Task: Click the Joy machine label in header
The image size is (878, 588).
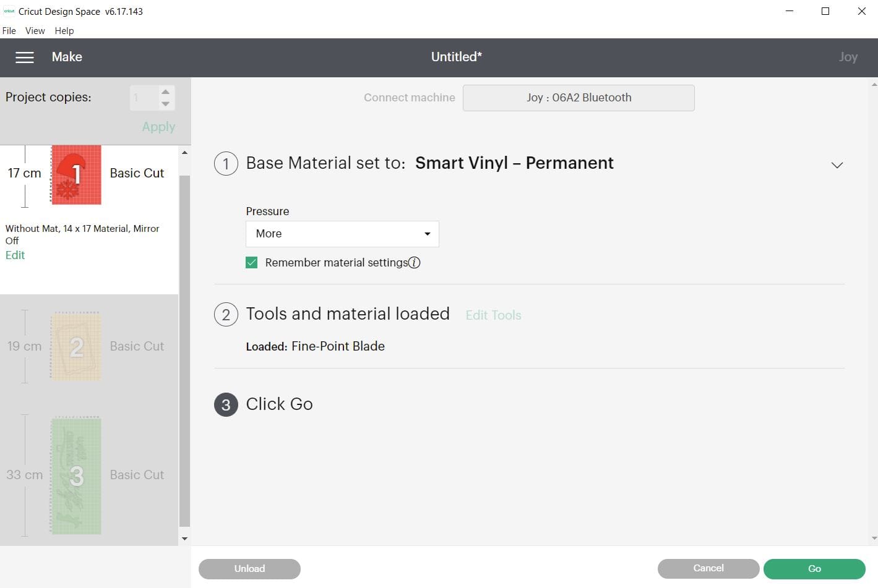Action: [x=848, y=58]
